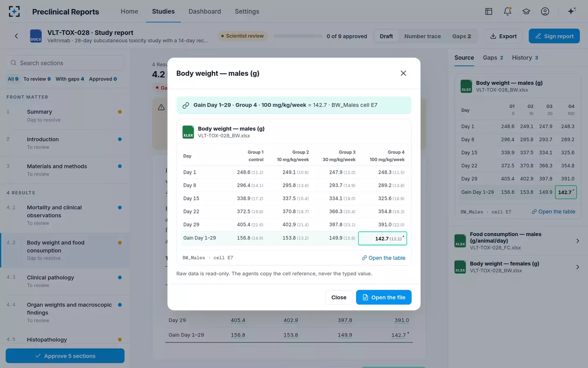Focus the Search sections field
The height and width of the screenshot is (368, 588).
[x=65, y=63]
